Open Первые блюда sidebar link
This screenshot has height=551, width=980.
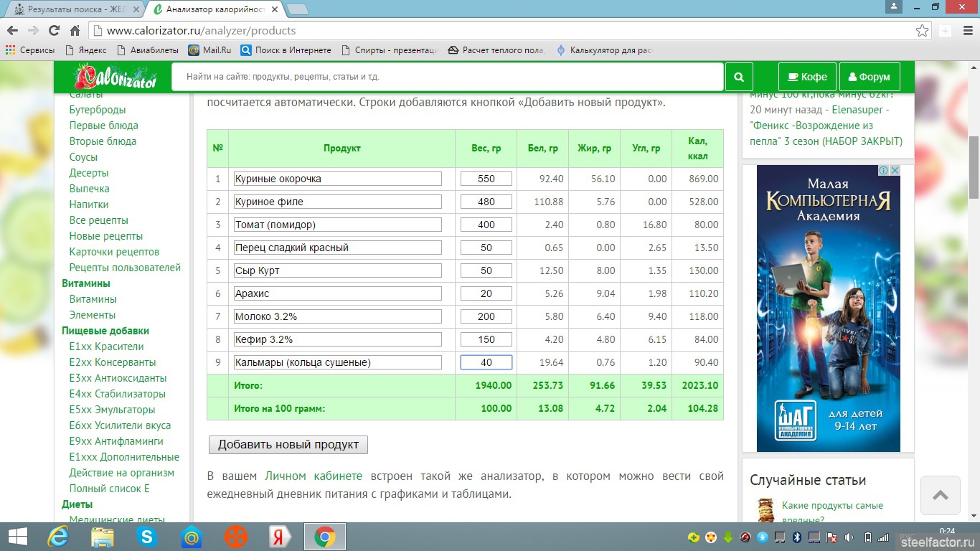(x=103, y=126)
